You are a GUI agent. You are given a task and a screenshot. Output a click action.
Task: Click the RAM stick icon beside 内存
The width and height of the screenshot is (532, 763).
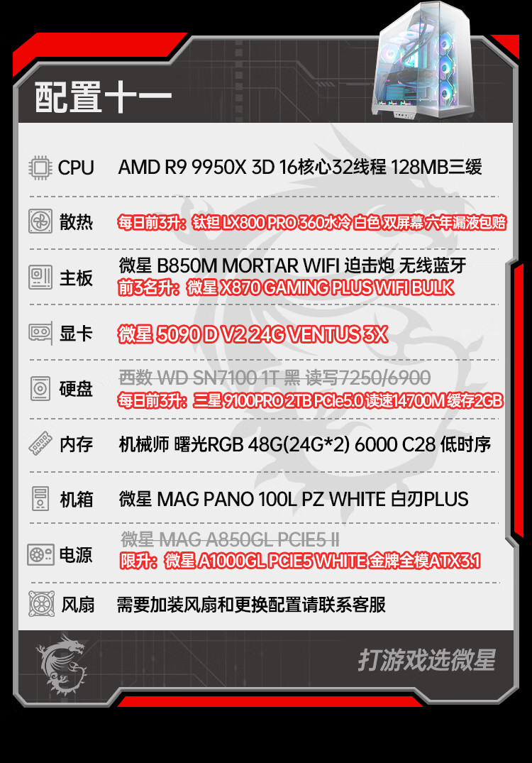[x=40, y=444]
